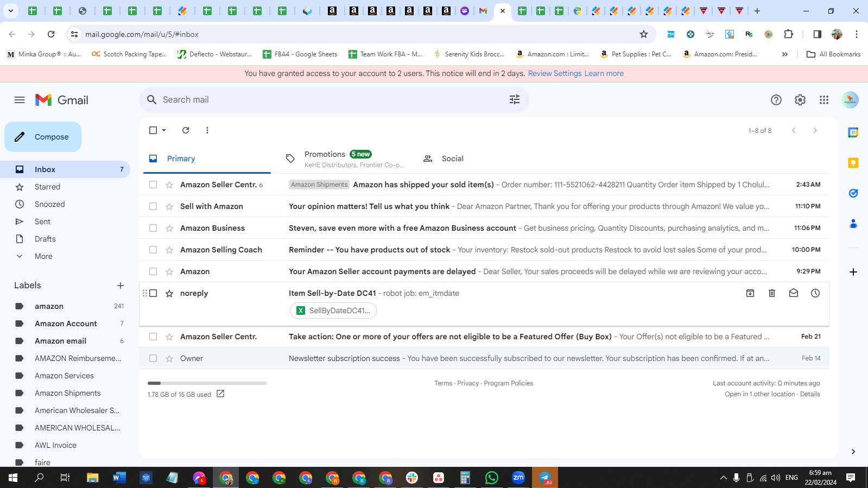Create a new label with plus icon

click(x=121, y=286)
